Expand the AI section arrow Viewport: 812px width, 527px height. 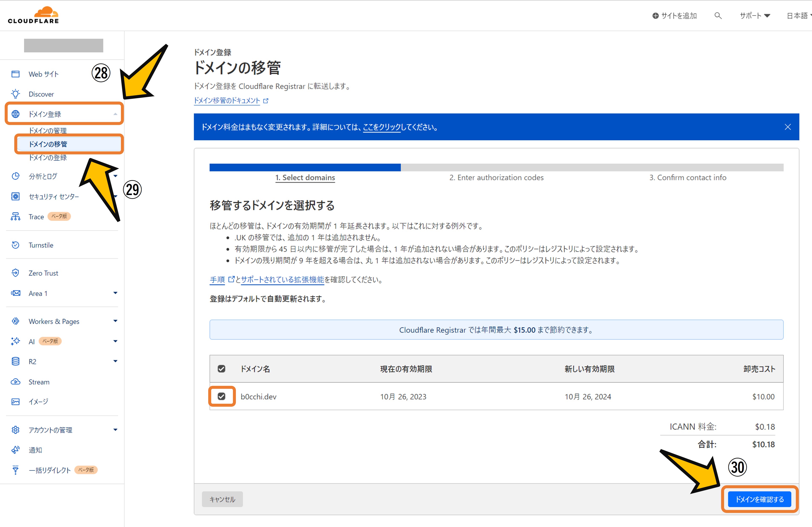click(115, 341)
